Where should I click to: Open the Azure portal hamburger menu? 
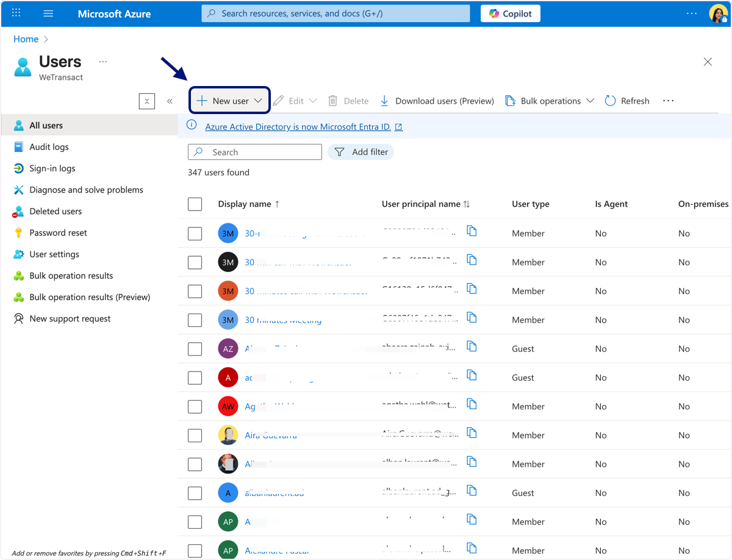pos(49,13)
